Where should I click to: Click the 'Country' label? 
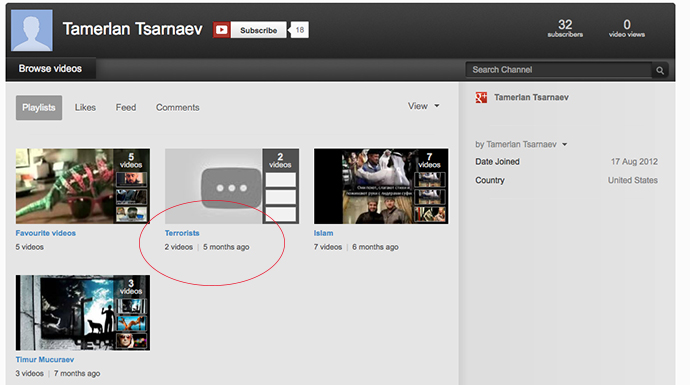pos(490,180)
